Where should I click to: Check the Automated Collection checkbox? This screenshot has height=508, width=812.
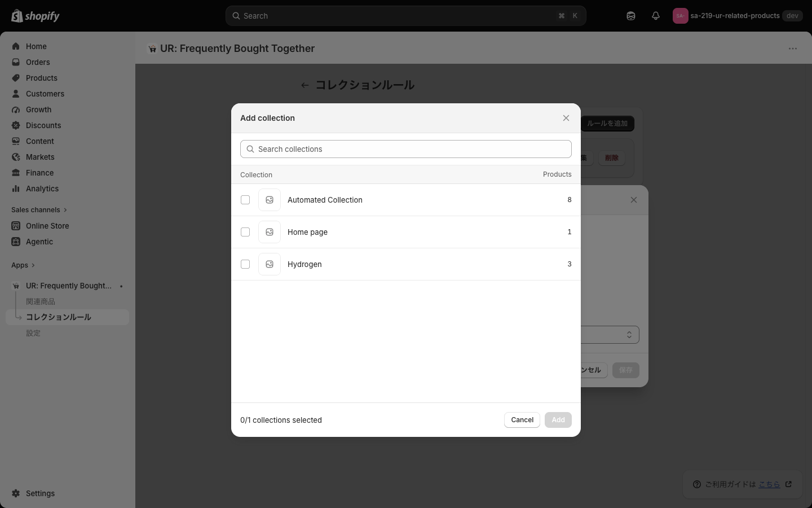(x=245, y=200)
